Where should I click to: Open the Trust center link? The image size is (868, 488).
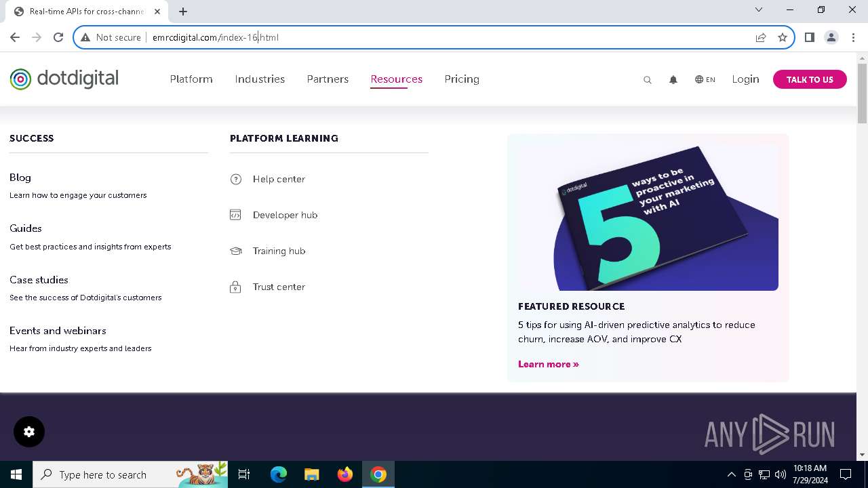279,287
